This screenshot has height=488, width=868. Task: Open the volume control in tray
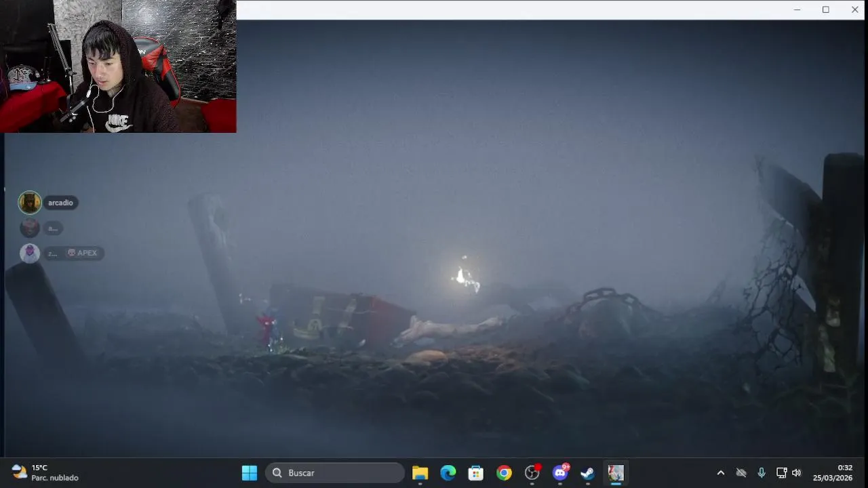coord(796,472)
